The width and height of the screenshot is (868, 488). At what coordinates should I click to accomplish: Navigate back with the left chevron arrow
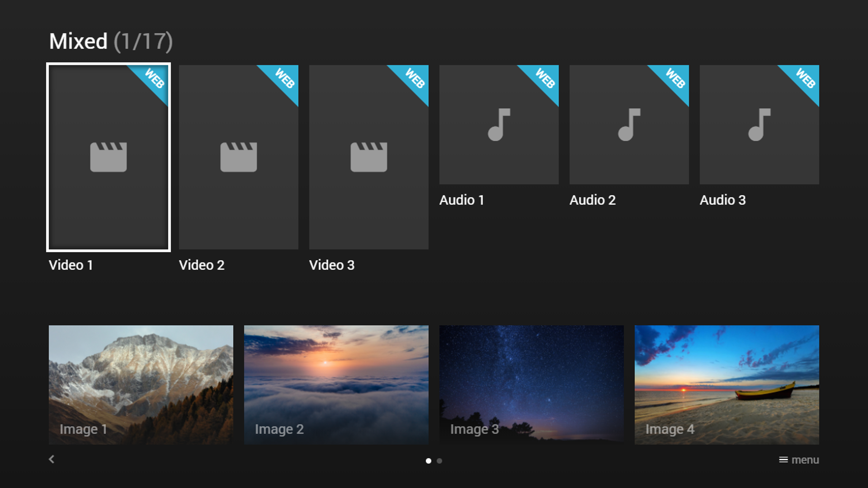click(x=52, y=459)
